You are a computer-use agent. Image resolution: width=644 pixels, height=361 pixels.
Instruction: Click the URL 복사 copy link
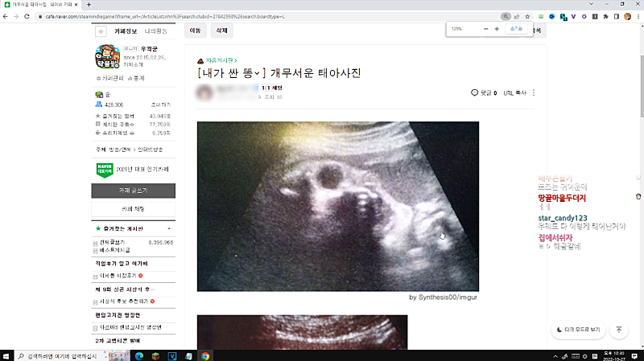(514, 93)
